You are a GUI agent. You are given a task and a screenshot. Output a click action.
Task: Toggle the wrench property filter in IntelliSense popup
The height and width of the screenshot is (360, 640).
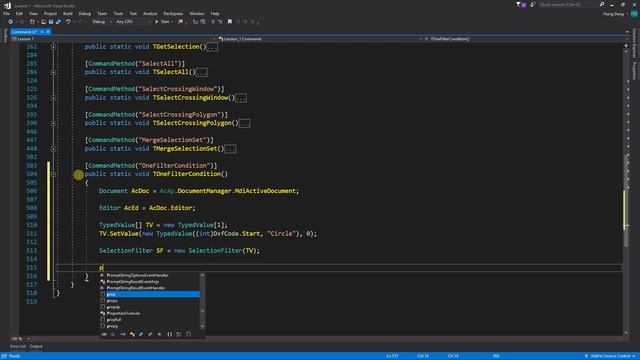point(150,334)
